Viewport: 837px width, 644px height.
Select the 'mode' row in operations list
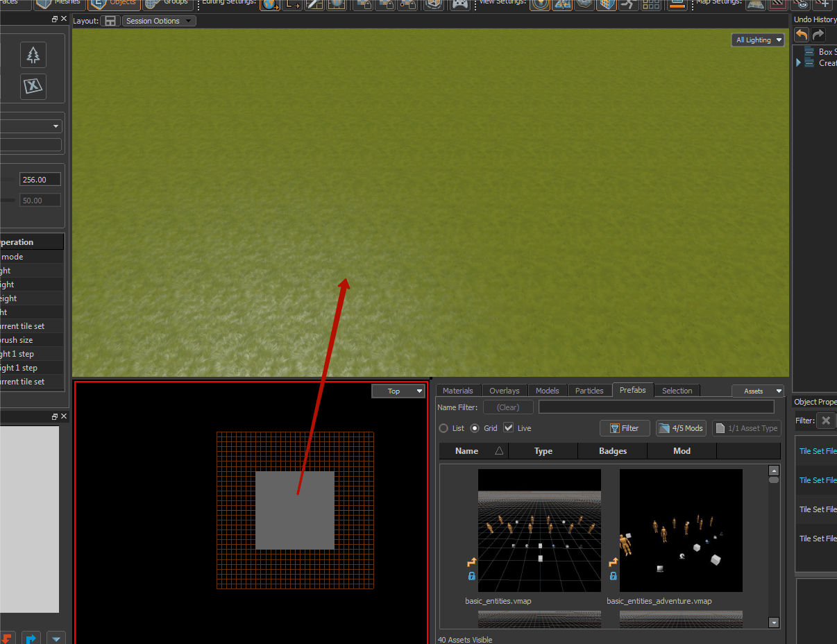pyautogui.click(x=31, y=257)
